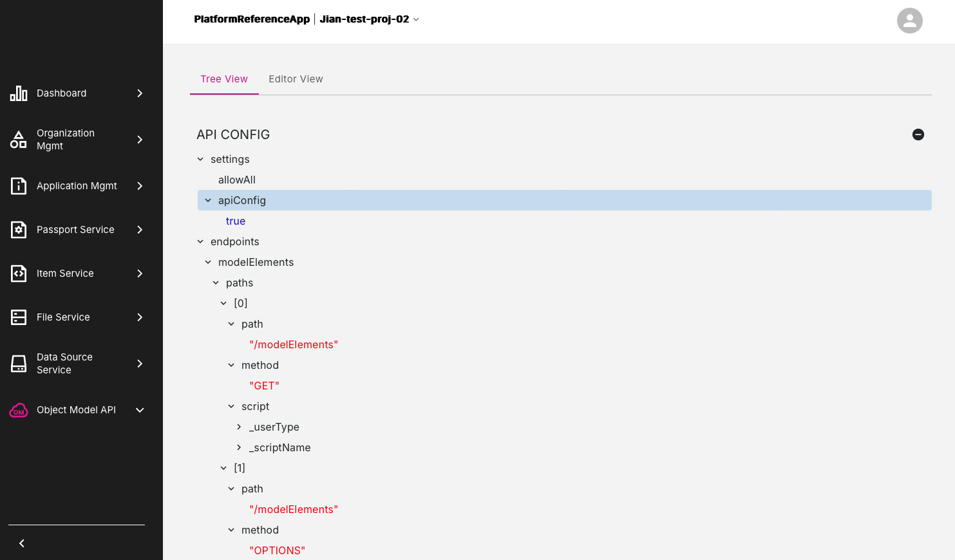Collapse the sidebar with the back arrow
The height and width of the screenshot is (560, 955).
[x=22, y=543]
